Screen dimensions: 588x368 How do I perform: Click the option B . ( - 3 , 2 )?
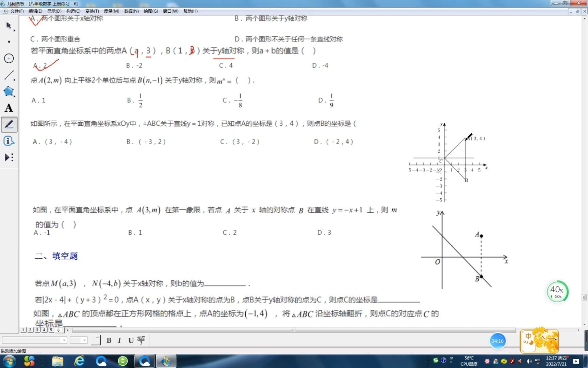[146, 142]
